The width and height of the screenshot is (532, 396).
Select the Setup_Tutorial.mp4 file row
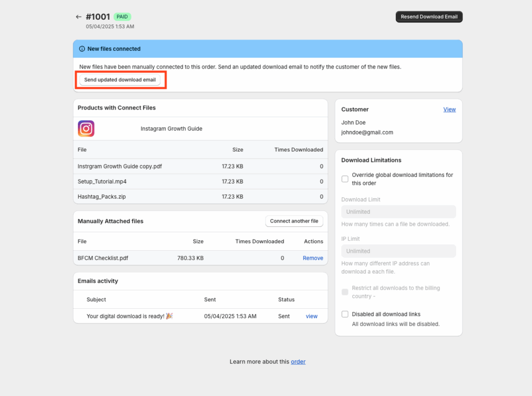[102, 182]
